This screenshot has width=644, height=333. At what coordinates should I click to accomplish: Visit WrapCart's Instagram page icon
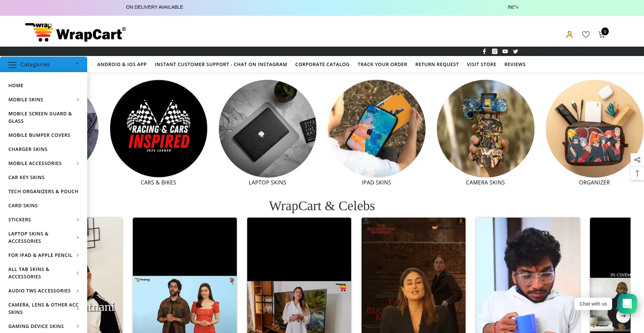click(494, 51)
